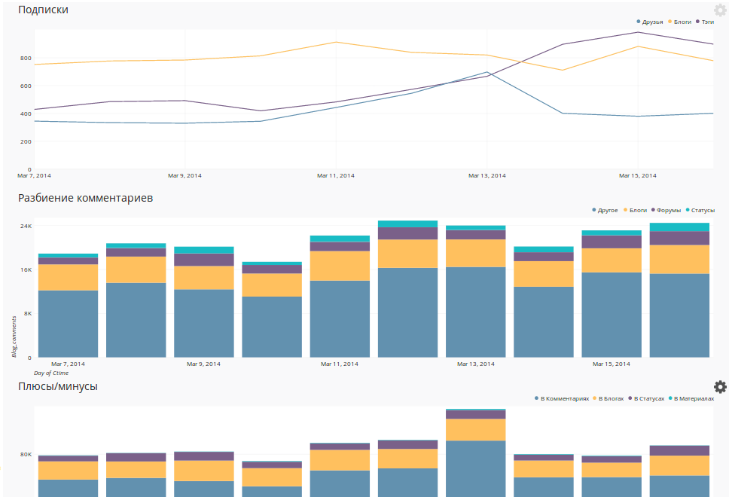Open settings gear of Плюсы/минусы chart
This screenshot has height=504, width=733.
pyautogui.click(x=720, y=387)
